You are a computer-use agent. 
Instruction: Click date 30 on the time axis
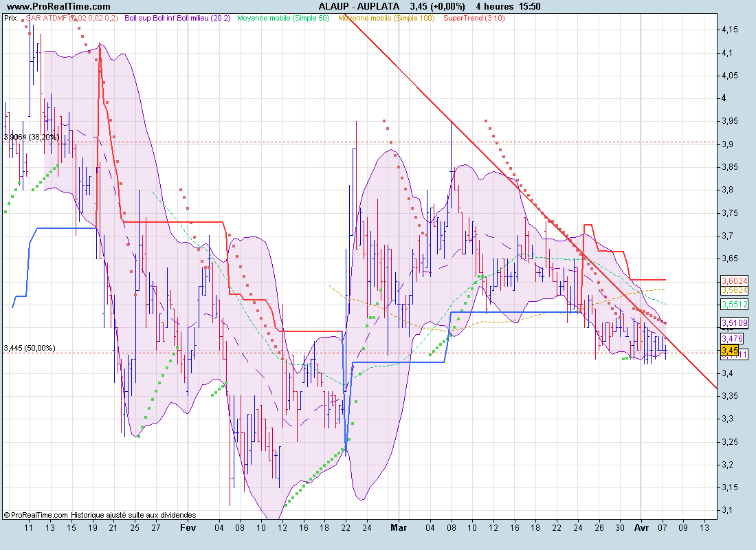620,528
